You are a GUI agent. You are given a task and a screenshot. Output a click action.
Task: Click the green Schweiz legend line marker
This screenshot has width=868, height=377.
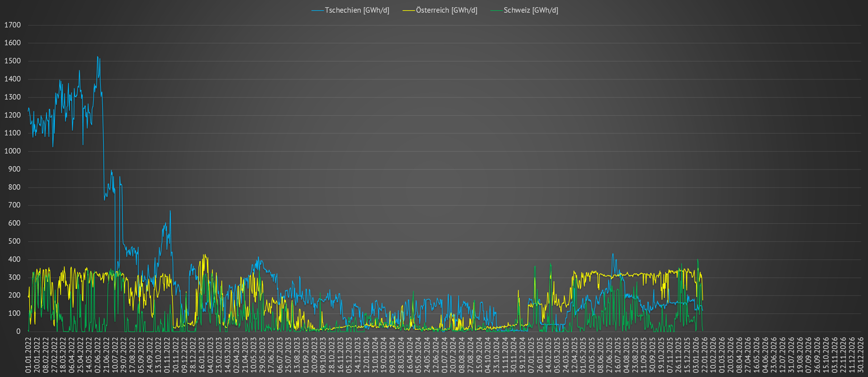click(496, 10)
